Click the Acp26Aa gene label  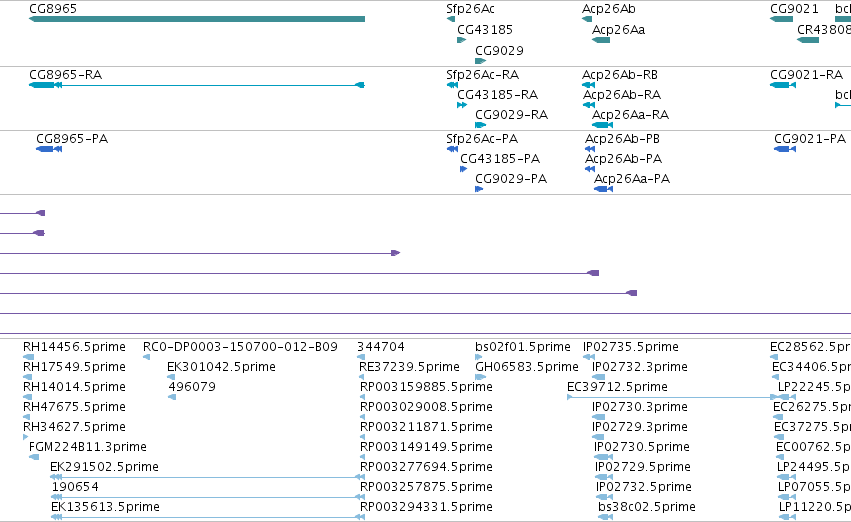click(618, 30)
